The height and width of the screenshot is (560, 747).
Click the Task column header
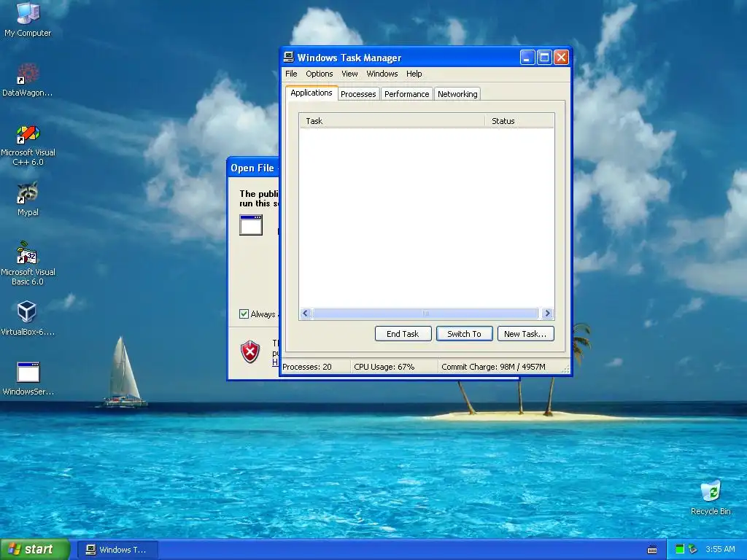[392, 121]
